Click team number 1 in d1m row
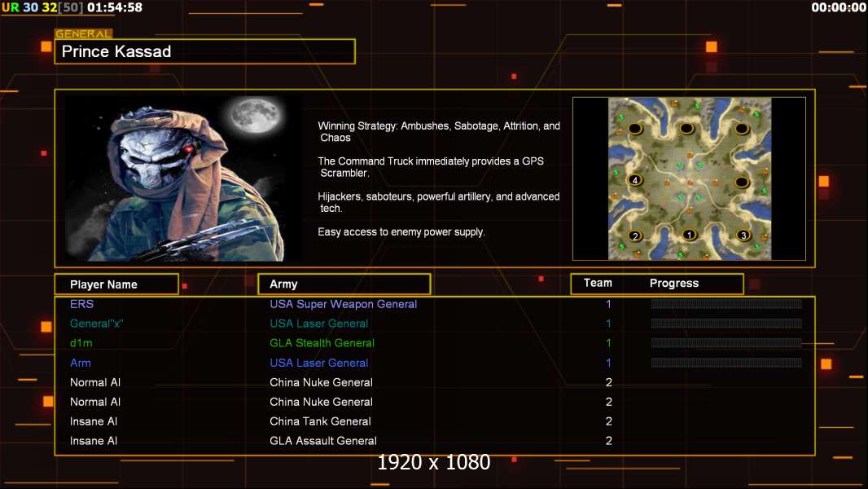 [x=608, y=343]
